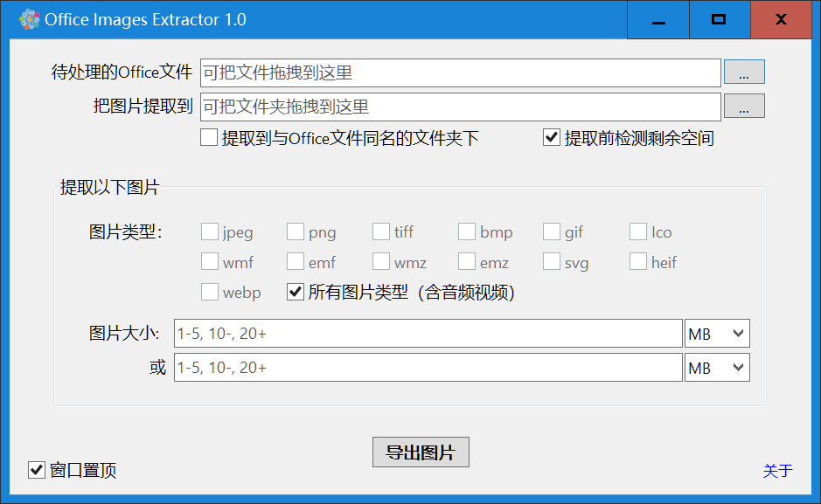Click the second size range field after 或
Image resolution: width=821 pixels, height=504 pixels.
coord(428,368)
